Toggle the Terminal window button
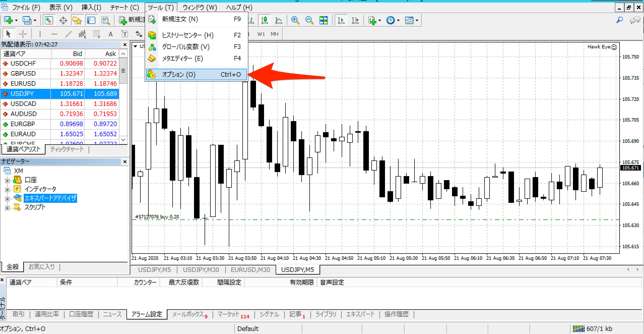Viewport: 644px width, 334px height. [91, 20]
